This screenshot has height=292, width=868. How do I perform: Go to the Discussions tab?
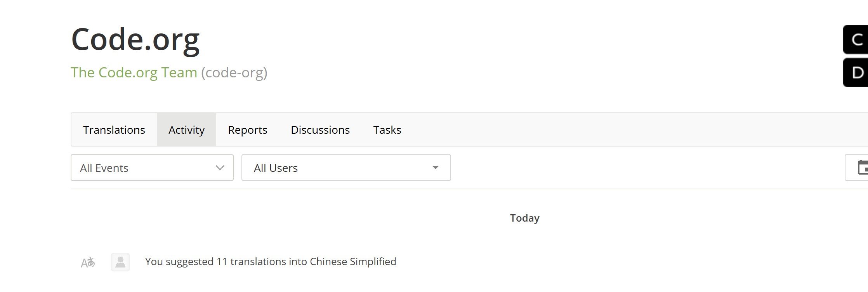coord(320,130)
